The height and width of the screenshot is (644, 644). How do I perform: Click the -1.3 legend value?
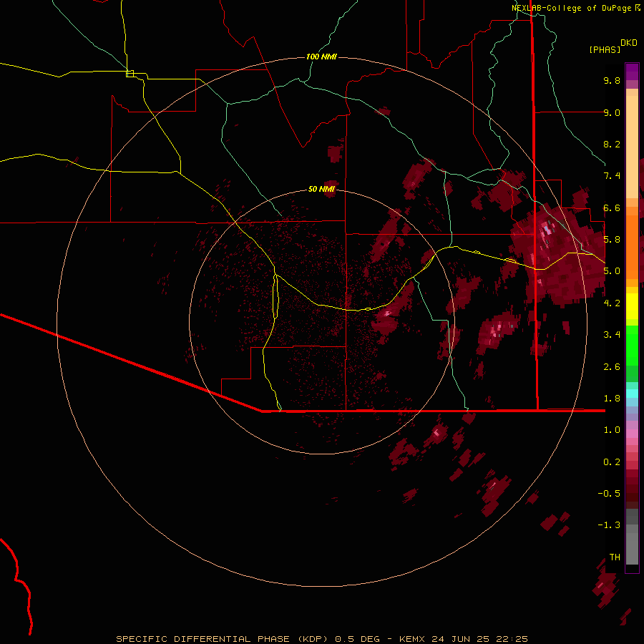click(609, 525)
